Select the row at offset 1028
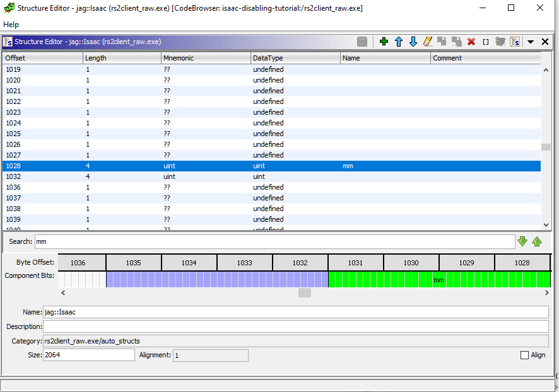559x392 pixels. [x=272, y=166]
